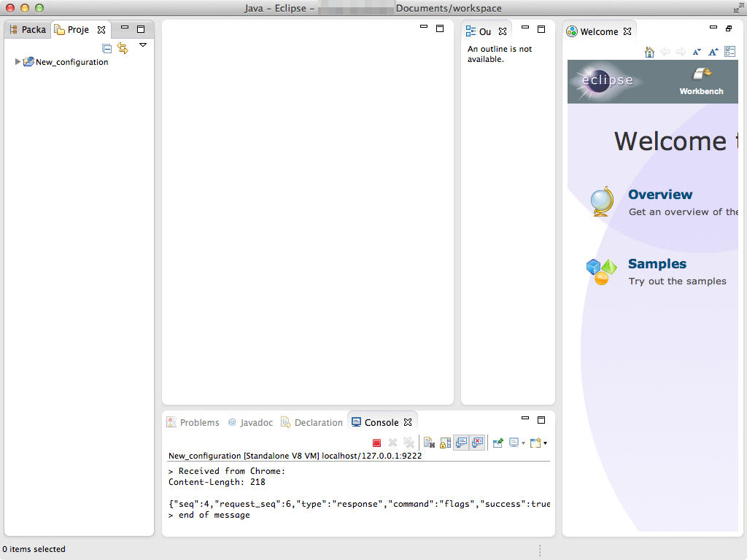
Task: Click the Welcome back navigation arrow
Action: pos(665,52)
